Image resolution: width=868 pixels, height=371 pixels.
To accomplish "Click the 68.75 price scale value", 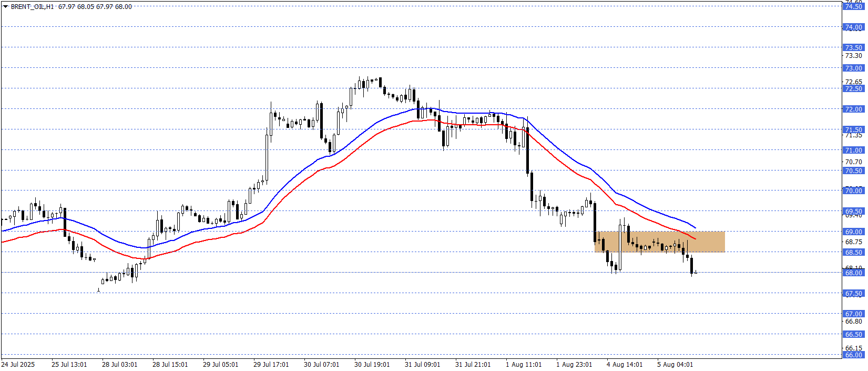I will (x=853, y=242).
